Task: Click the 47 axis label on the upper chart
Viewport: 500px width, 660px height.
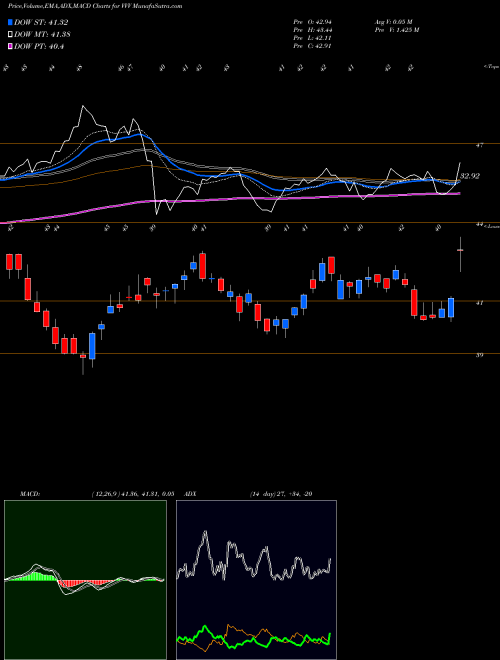Action: pos(479,146)
